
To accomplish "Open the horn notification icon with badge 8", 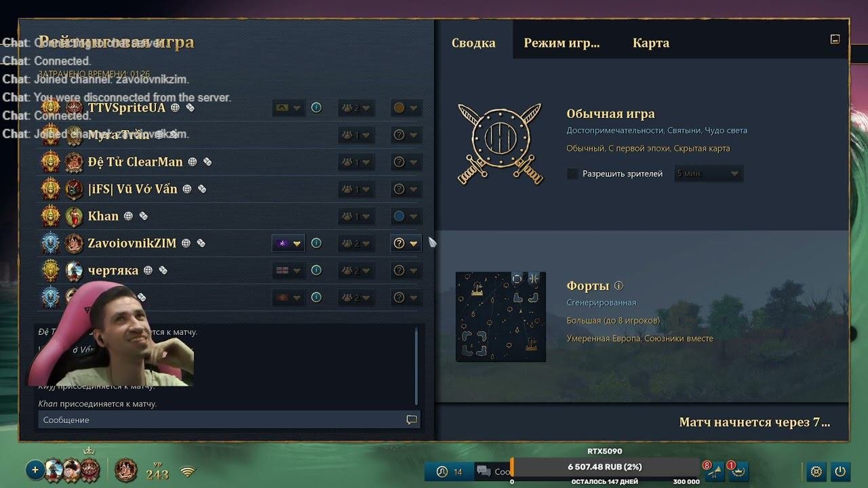I will coord(713,470).
